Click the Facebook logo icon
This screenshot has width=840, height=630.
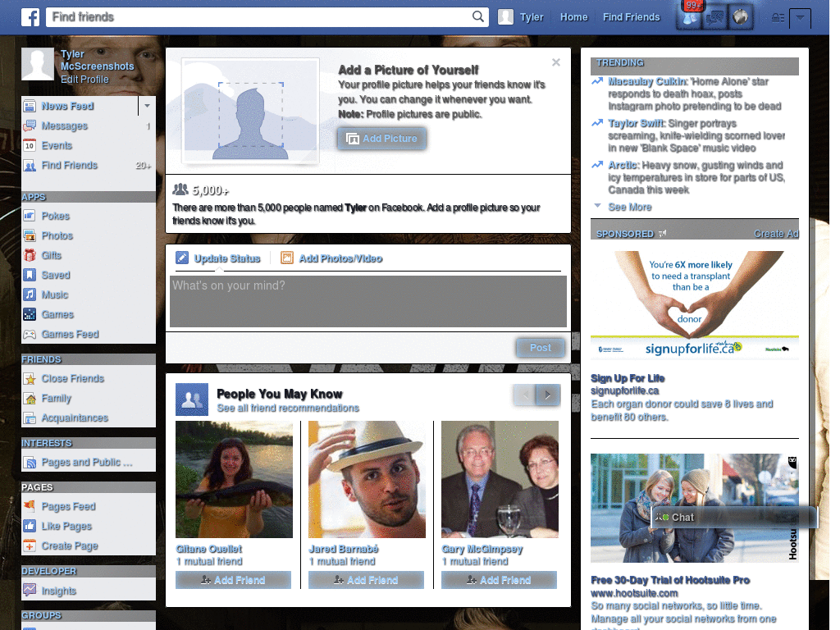(x=30, y=17)
